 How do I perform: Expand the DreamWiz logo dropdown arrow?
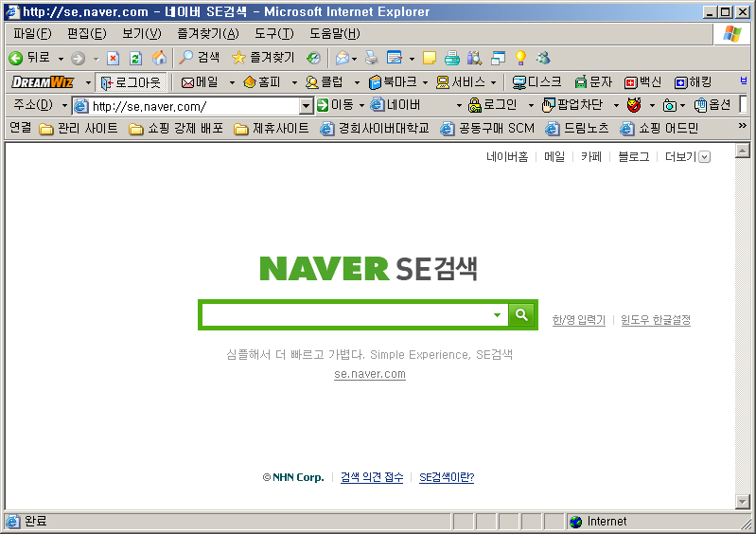point(88,83)
